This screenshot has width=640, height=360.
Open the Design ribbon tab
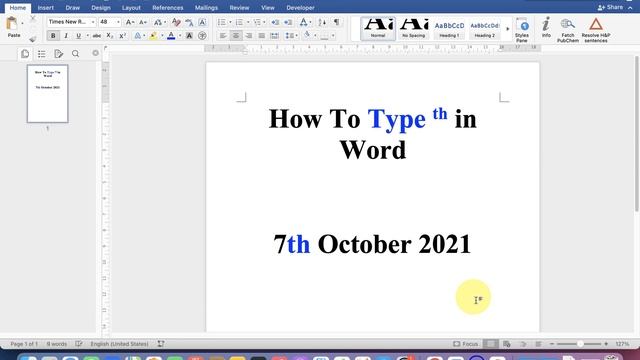point(101,8)
